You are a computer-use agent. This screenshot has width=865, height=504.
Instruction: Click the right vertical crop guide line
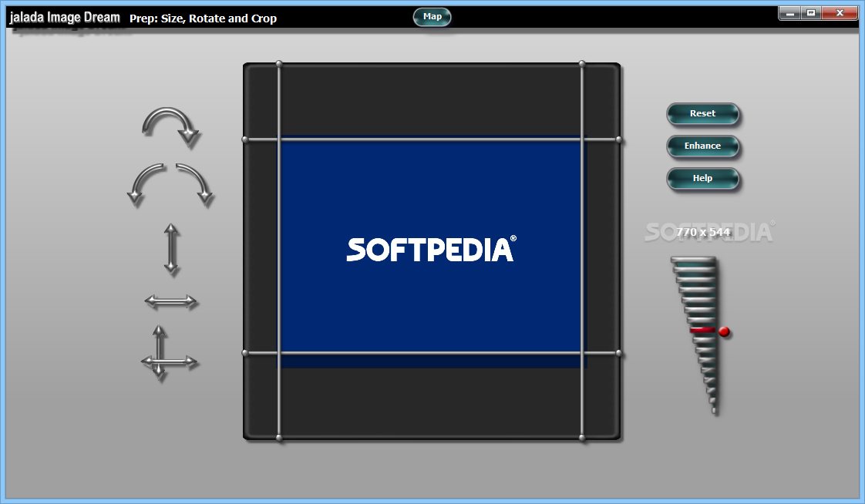[582, 251]
